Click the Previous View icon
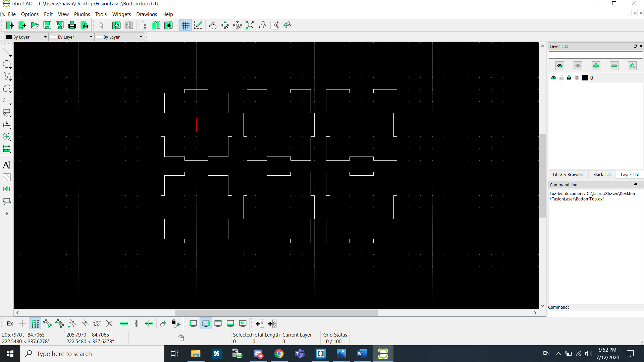 pos(262,25)
